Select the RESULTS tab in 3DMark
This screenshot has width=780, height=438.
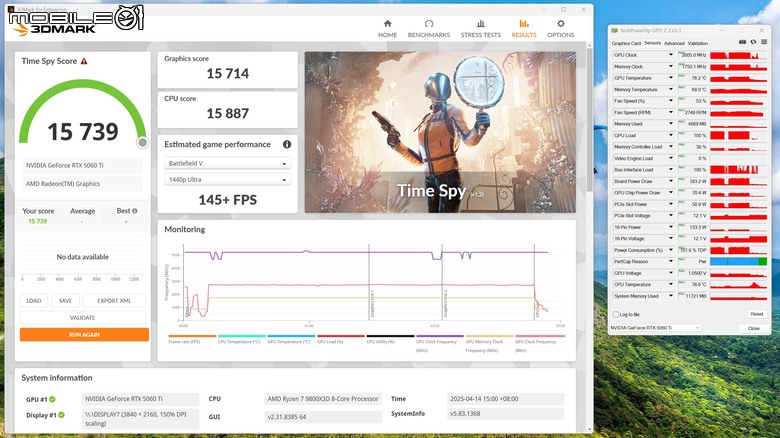(524, 29)
